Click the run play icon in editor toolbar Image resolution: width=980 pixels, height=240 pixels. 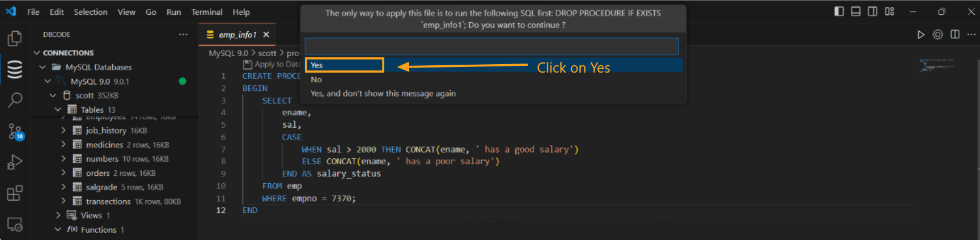pos(920,35)
